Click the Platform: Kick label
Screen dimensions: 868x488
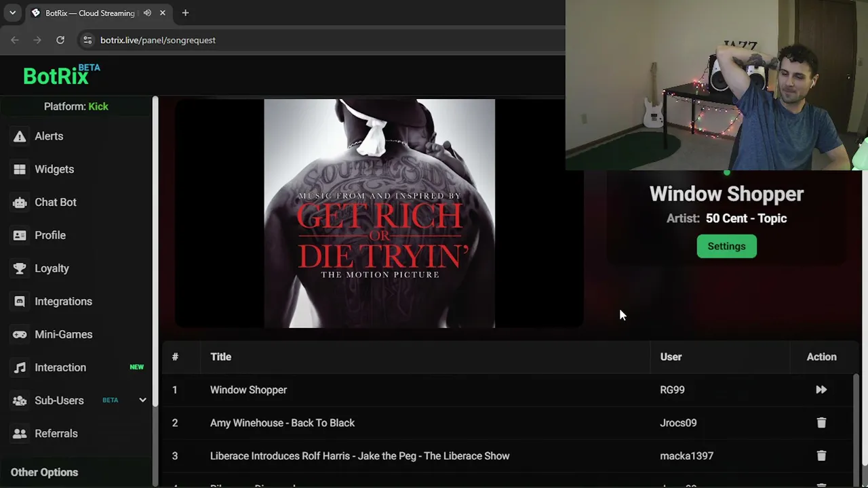coord(76,106)
